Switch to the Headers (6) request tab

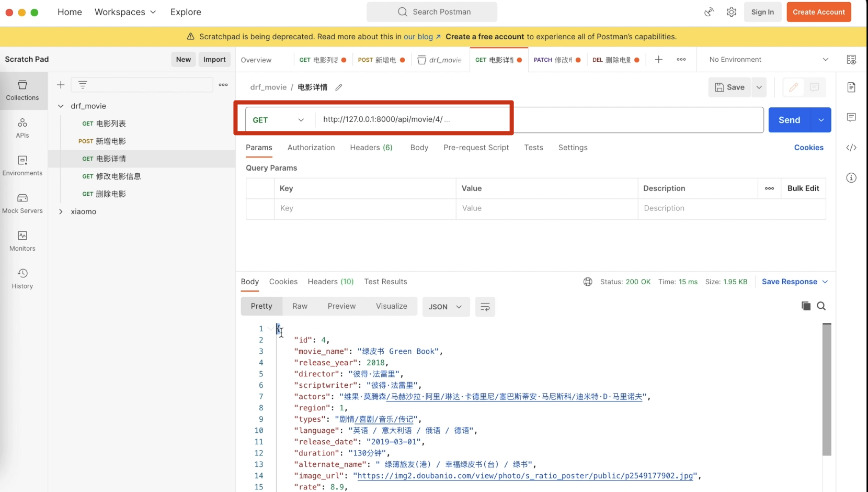371,148
